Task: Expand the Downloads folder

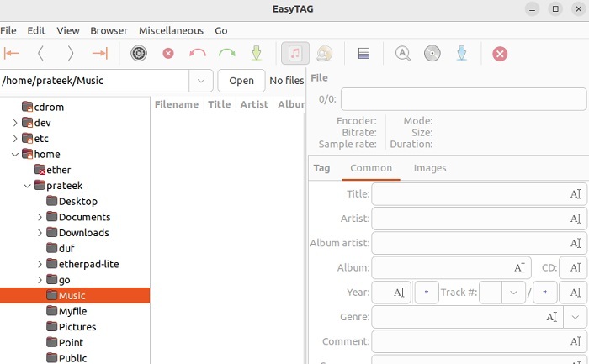Action: pos(40,233)
